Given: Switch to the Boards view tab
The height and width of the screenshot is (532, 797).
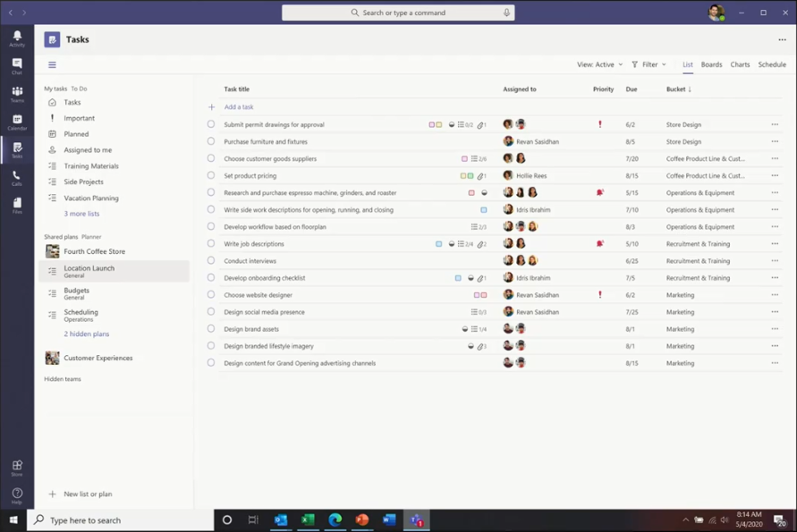Looking at the screenshot, I should click(712, 64).
